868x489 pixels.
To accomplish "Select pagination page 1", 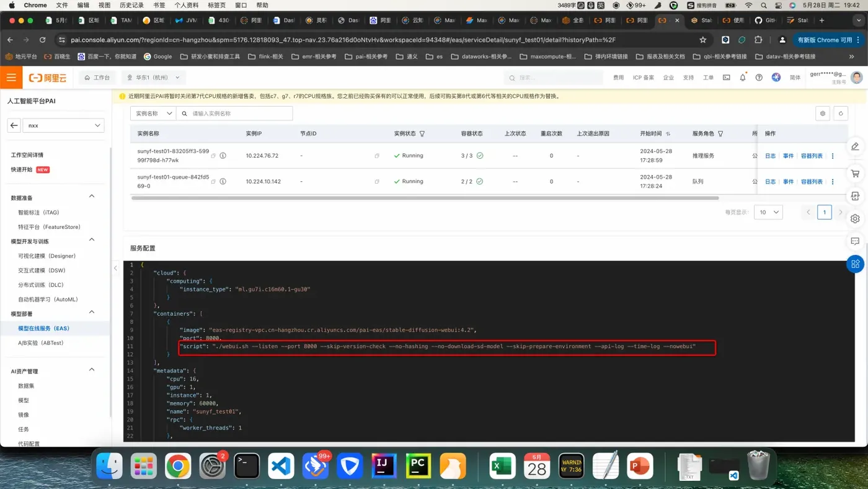I will click(824, 212).
